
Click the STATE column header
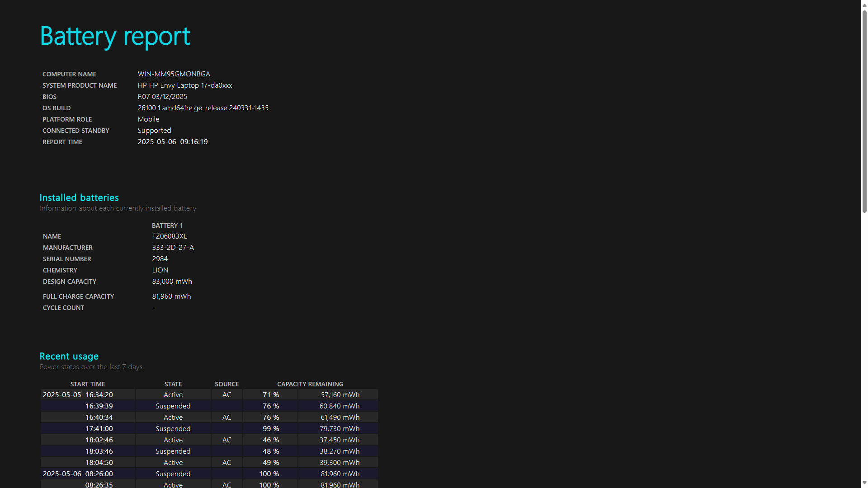[173, 384]
